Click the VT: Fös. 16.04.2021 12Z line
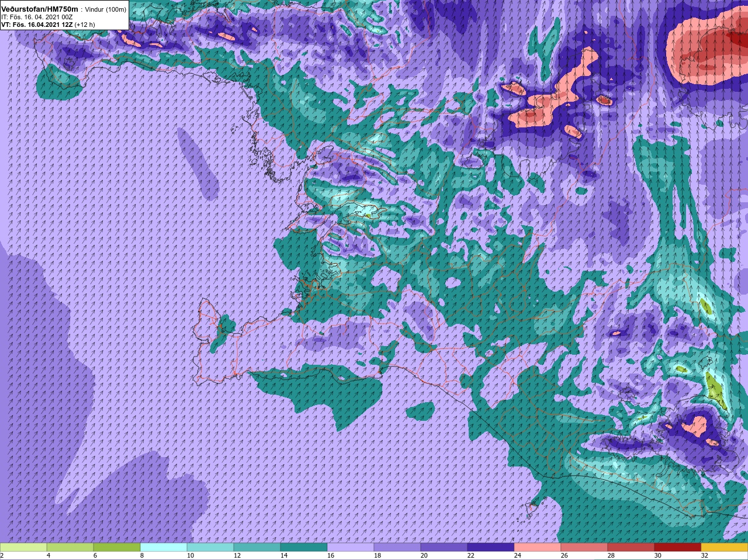The height and width of the screenshot is (560, 748). pos(49,25)
